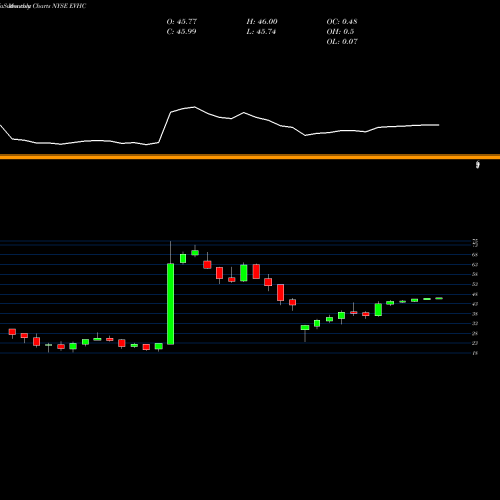Select the low price text L: 45.74
The image size is (500, 500).
point(261,32)
